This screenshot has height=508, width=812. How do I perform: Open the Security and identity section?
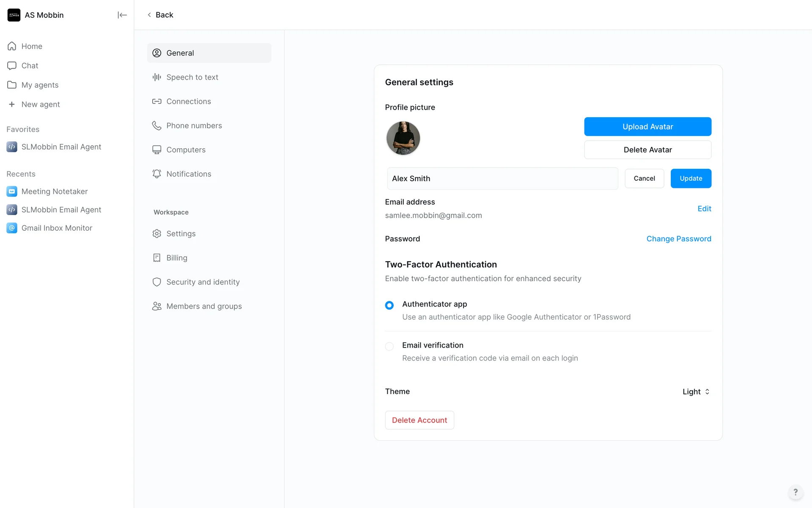click(x=203, y=282)
